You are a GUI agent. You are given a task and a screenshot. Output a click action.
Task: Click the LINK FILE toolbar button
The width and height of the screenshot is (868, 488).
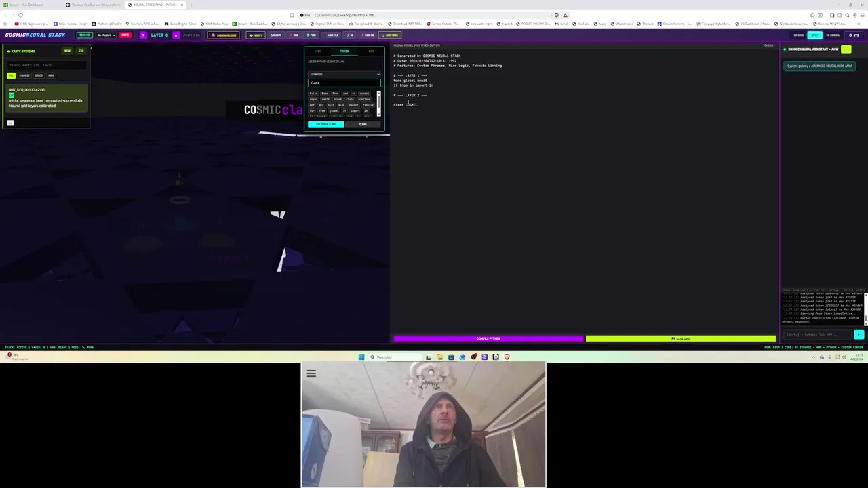coord(332,35)
